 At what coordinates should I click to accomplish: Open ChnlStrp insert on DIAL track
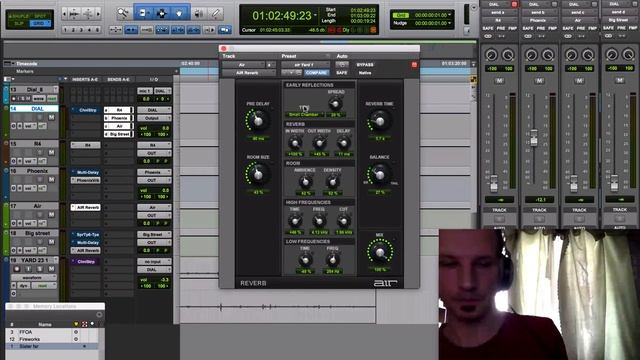click(x=86, y=110)
